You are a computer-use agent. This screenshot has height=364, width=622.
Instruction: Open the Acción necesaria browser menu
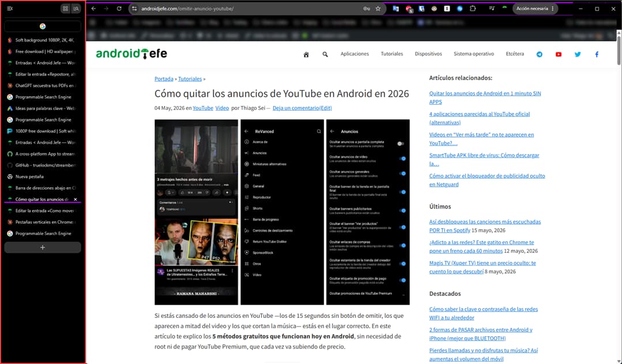pyautogui.click(x=535, y=8)
